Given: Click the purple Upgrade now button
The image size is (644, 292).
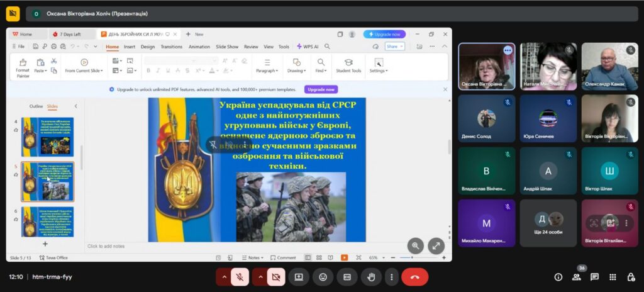Looking at the screenshot, I should (x=321, y=89).
